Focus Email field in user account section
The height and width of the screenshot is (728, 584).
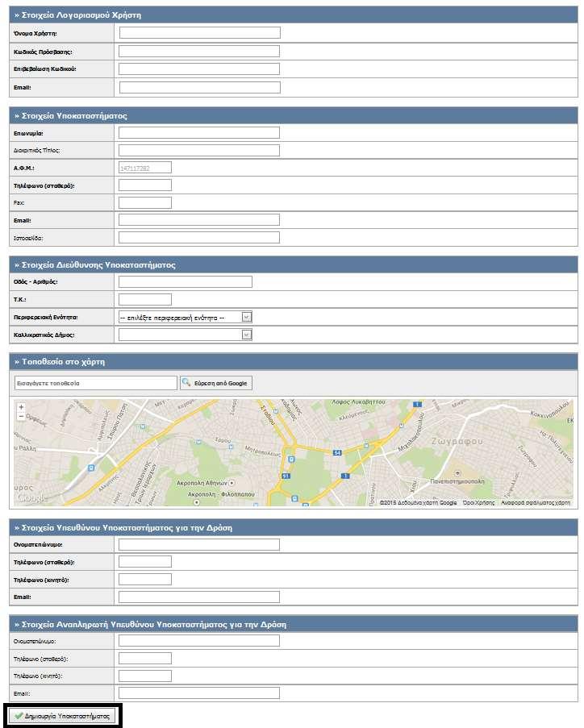coord(200,87)
